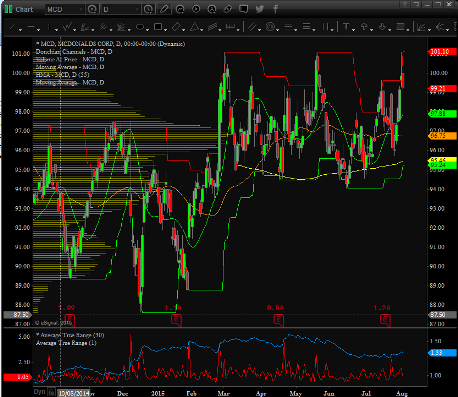Expand the trend line tool dropdown arrow
Image resolution: width=458 pixels, height=397 pixels.
[21, 30]
